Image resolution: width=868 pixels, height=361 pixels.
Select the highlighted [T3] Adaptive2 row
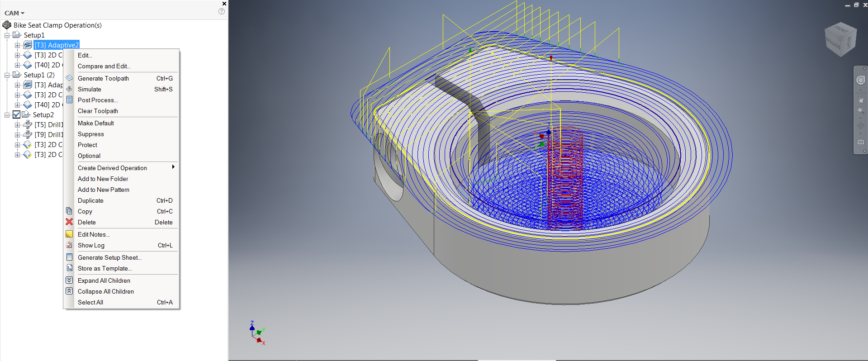click(57, 45)
